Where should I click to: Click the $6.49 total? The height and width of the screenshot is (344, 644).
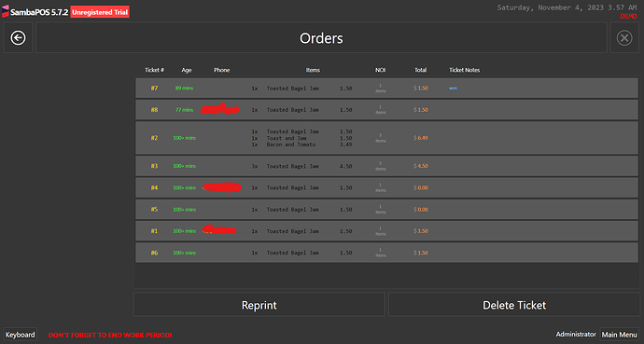tap(421, 138)
